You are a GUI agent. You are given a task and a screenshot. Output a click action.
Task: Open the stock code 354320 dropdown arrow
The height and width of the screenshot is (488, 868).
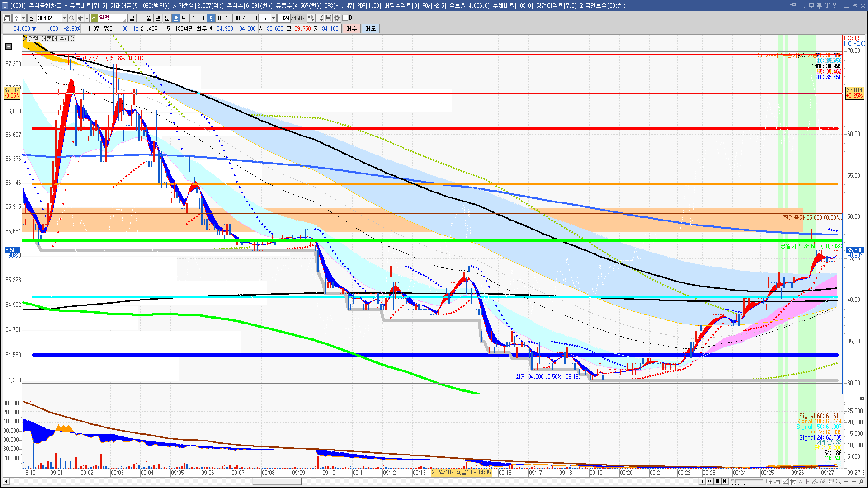click(x=64, y=18)
